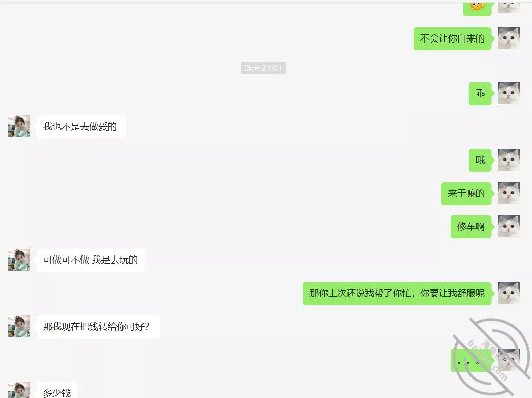This screenshot has width=532, height=398.
Task: Click cat avatar next to 你要让我舒服呢 message
Action: [x=508, y=293]
